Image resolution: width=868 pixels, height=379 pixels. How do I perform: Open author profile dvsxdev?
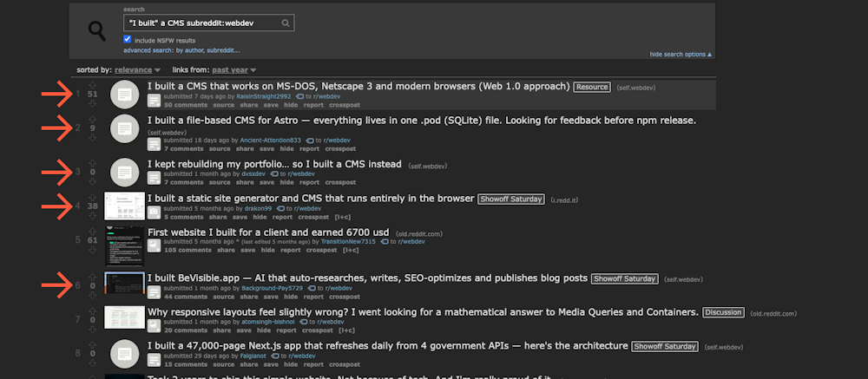tap(254, 173)
